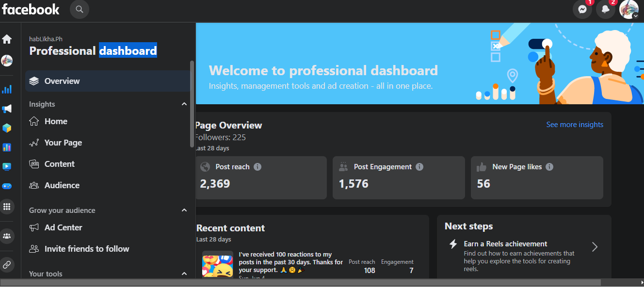644x290 pixels.
Task: Click the post reach 108 value
Action: [x=370, y=271]
